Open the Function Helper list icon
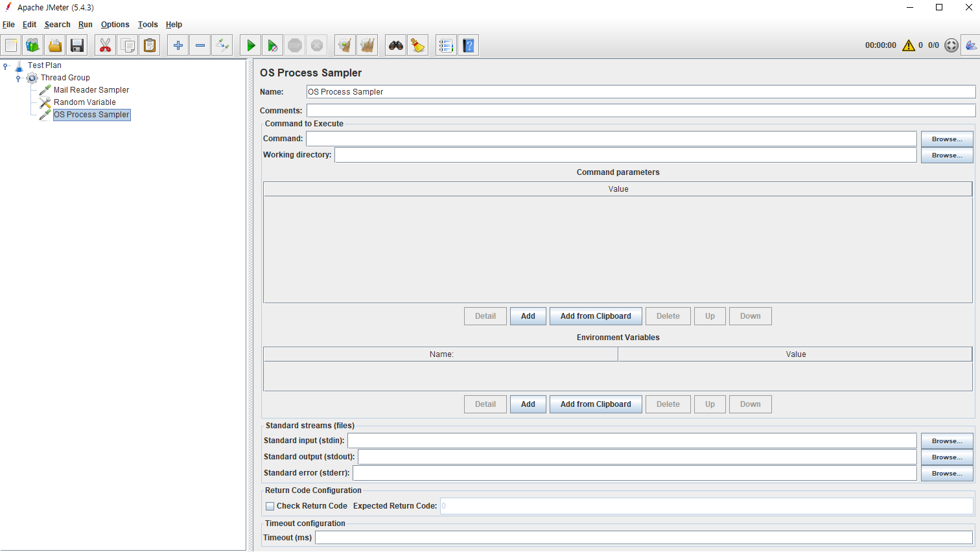The height and width of the screenshot is (552, 980). coord(446,45)
